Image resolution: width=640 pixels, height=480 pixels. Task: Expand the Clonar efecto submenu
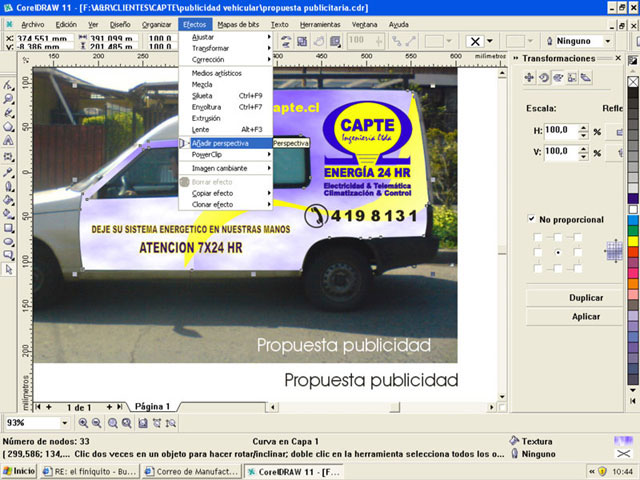click(226, 204)
